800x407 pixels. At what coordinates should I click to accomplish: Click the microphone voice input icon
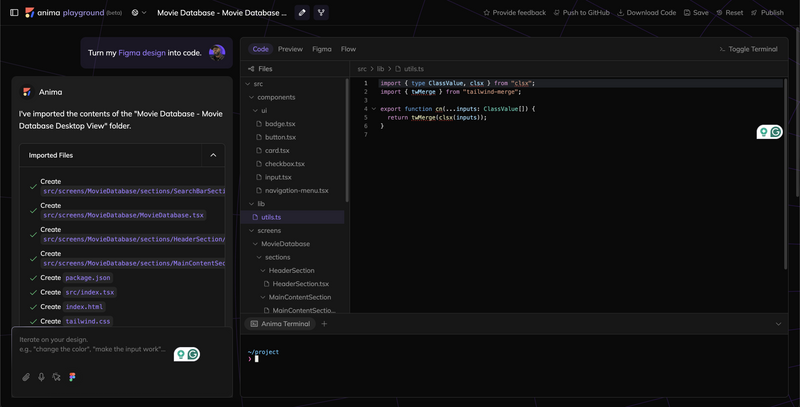tap(41, 377)
